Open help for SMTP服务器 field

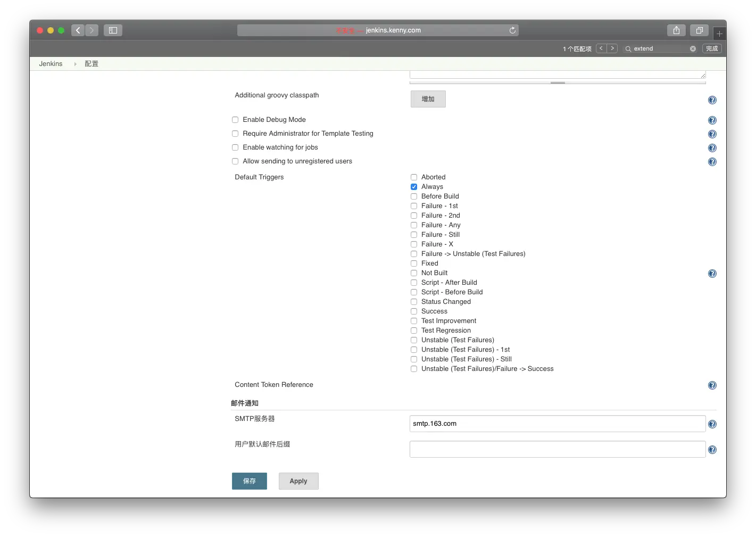tap(712, 424)
